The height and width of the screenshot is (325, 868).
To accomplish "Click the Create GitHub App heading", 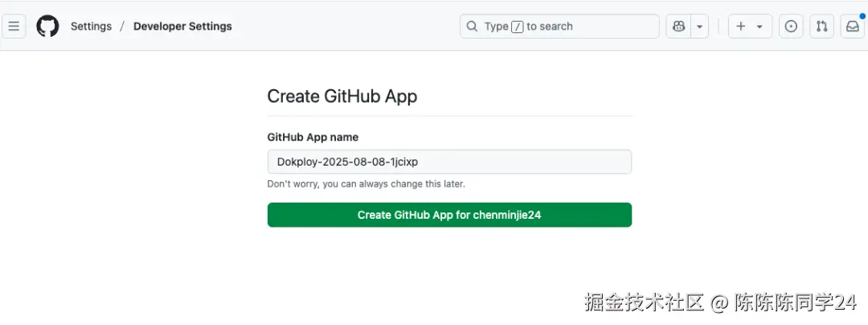I will (x=342, y=97).
